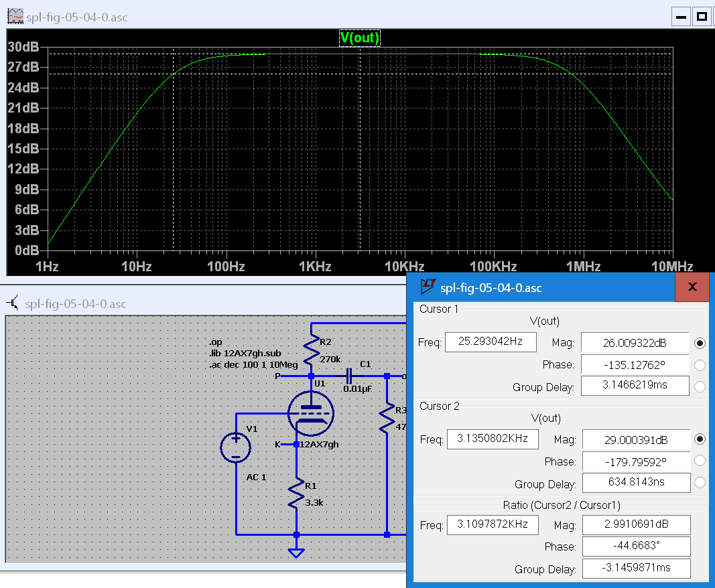Click the Cursor 2 Mag value field
The image size is (715, 588).
point(635,439)
